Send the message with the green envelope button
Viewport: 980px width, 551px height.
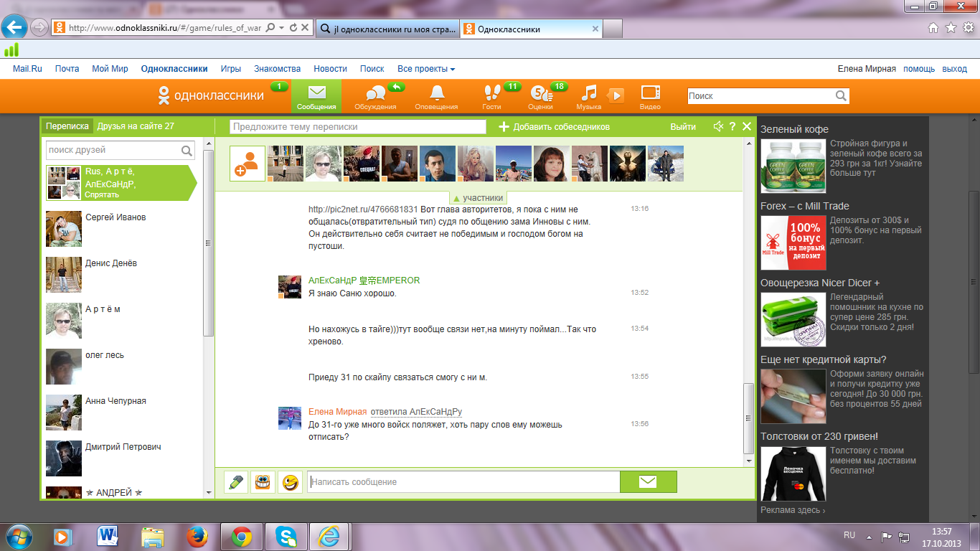pos(648,482)
